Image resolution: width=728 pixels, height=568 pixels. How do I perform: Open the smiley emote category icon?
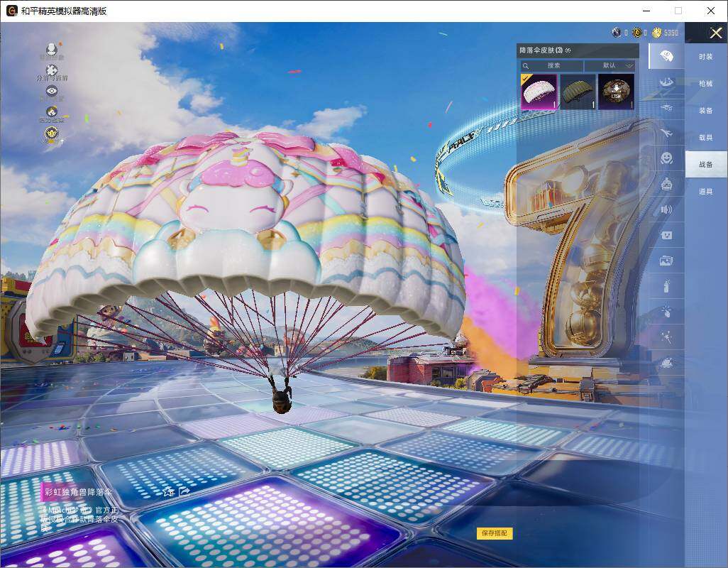(x=666, y=158)
